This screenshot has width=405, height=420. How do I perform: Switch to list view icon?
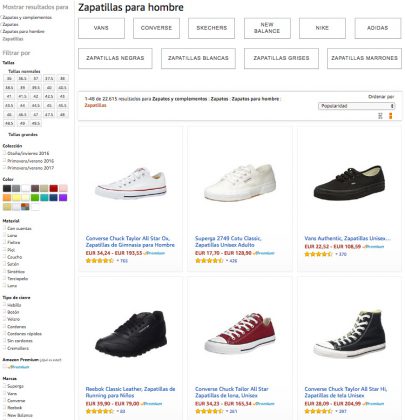[380, 116]
